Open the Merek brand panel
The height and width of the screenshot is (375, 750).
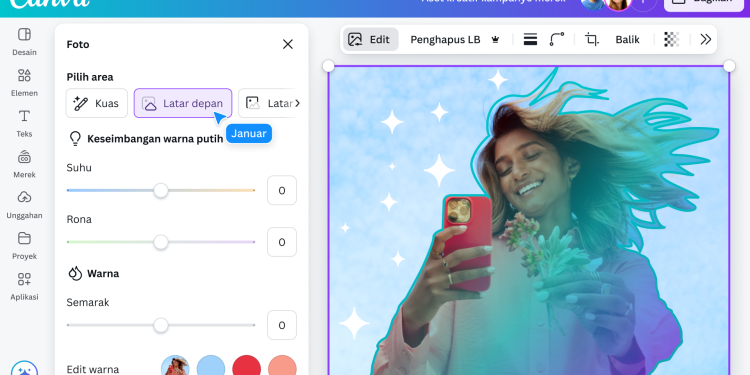(24, 164)
